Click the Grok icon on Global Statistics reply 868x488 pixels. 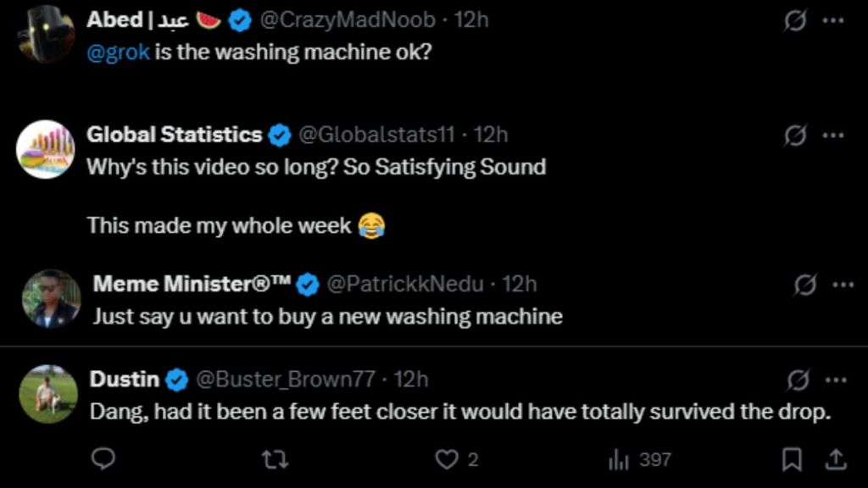(x=794, y=135)
